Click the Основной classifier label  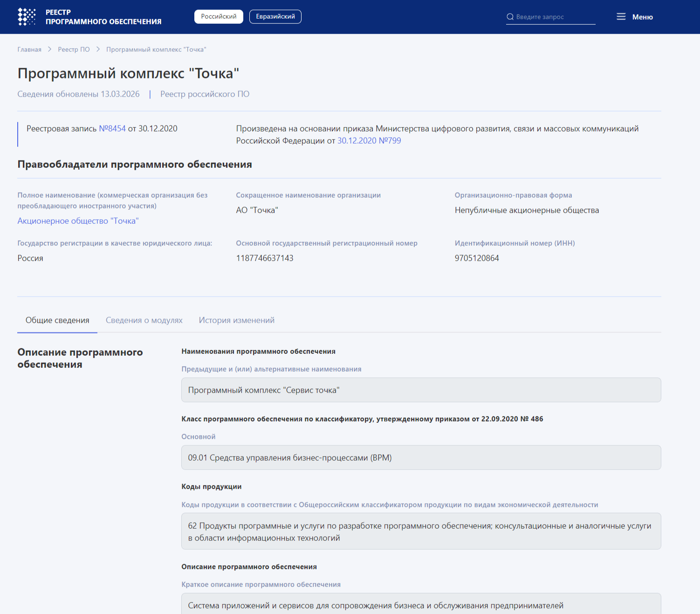click(199, 437)
